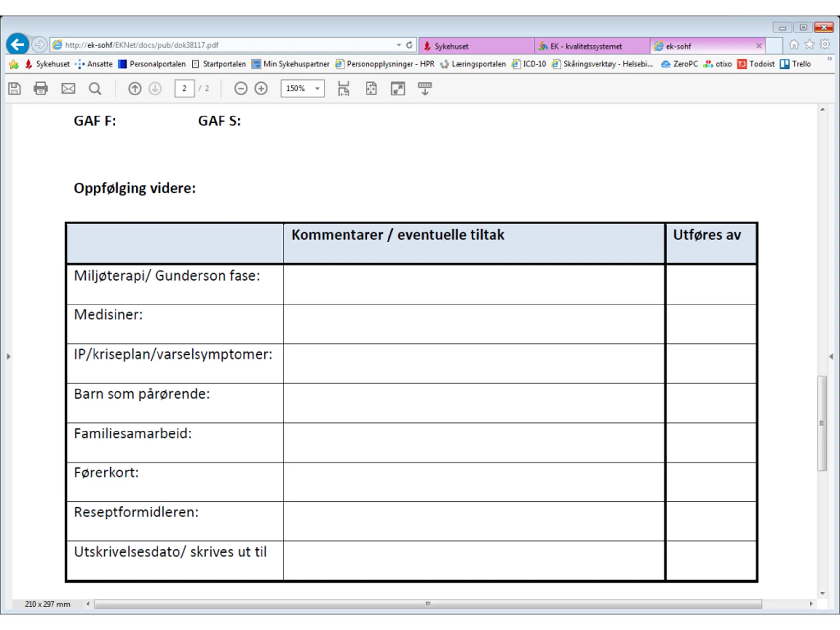
Task: Open the 150% zoom dropdown
Action: (x=317, y=89)
